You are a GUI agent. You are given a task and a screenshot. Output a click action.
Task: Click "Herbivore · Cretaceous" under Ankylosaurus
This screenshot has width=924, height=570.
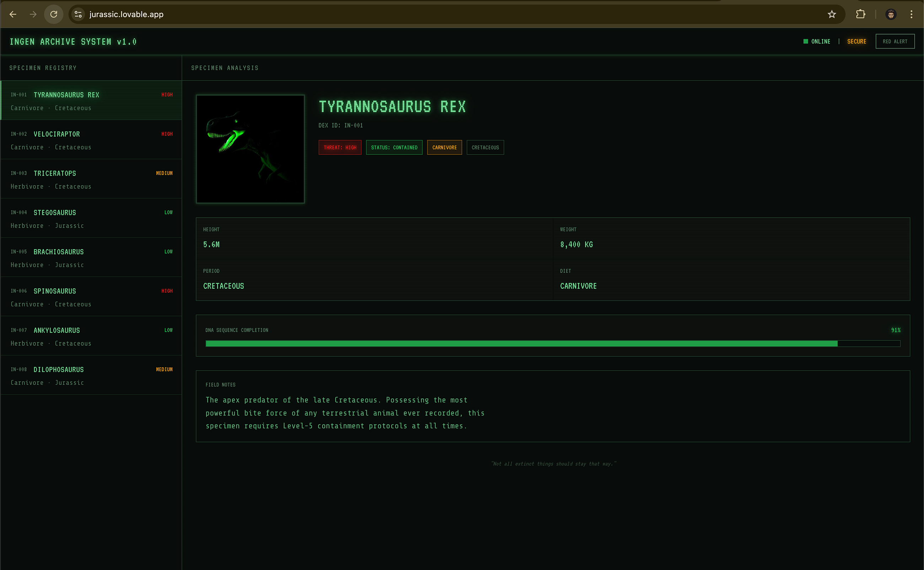click(x=51, y=343)
